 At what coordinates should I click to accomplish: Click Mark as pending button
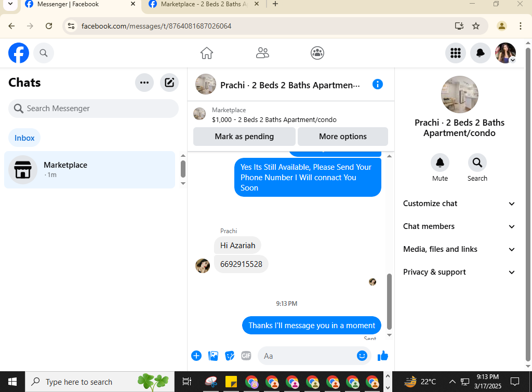pos(244,137)
